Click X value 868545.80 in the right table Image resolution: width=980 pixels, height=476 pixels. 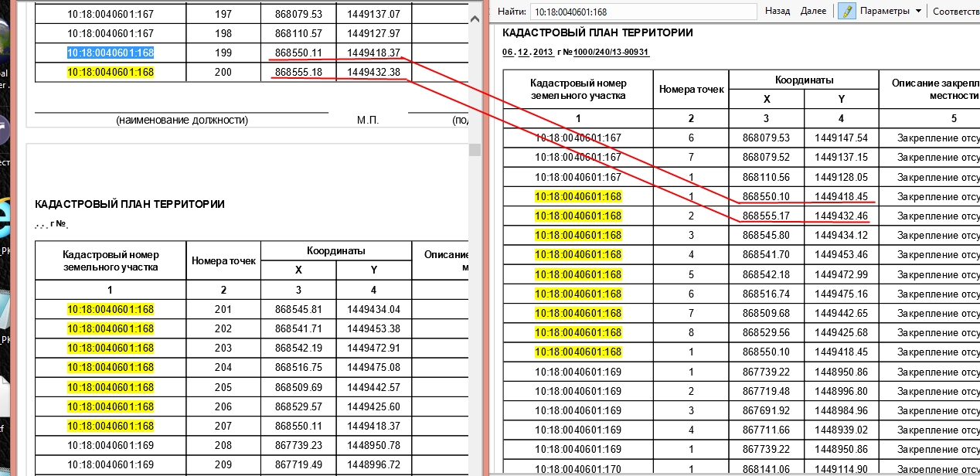pos(766,235)
